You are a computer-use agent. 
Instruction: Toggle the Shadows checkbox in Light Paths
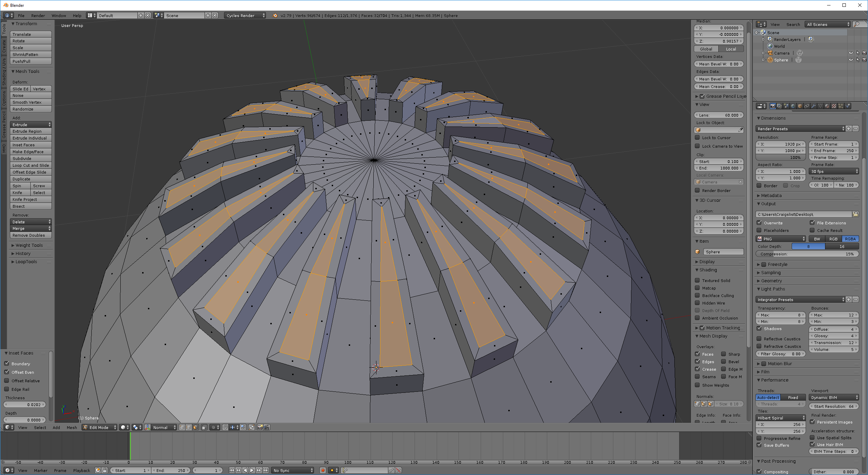click(x=759, y=328)
